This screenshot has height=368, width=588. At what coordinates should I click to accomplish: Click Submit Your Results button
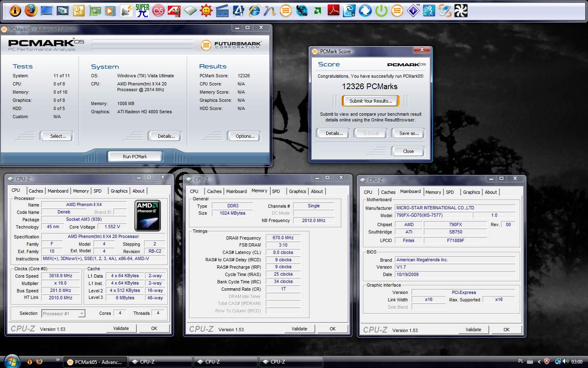click(x=370, y=101)
